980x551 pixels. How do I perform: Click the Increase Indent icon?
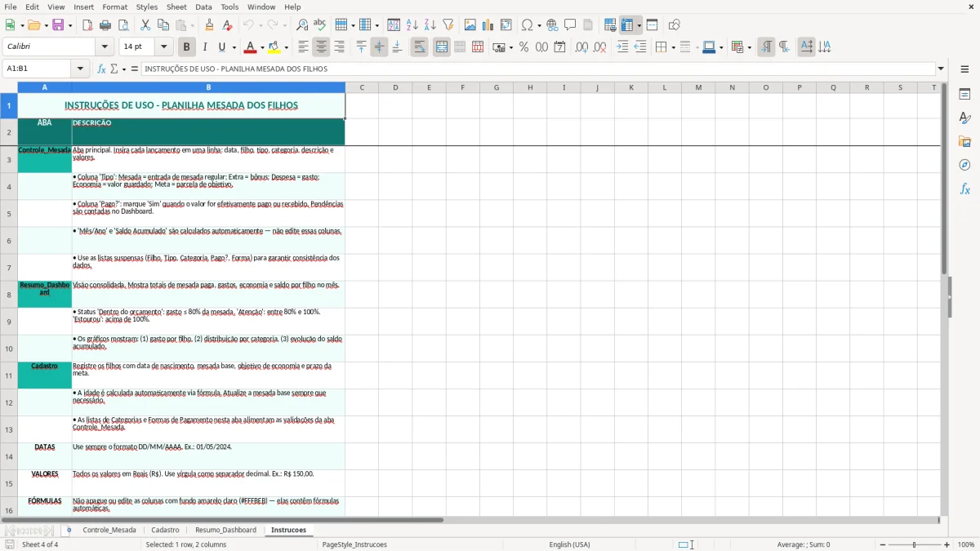622,47
